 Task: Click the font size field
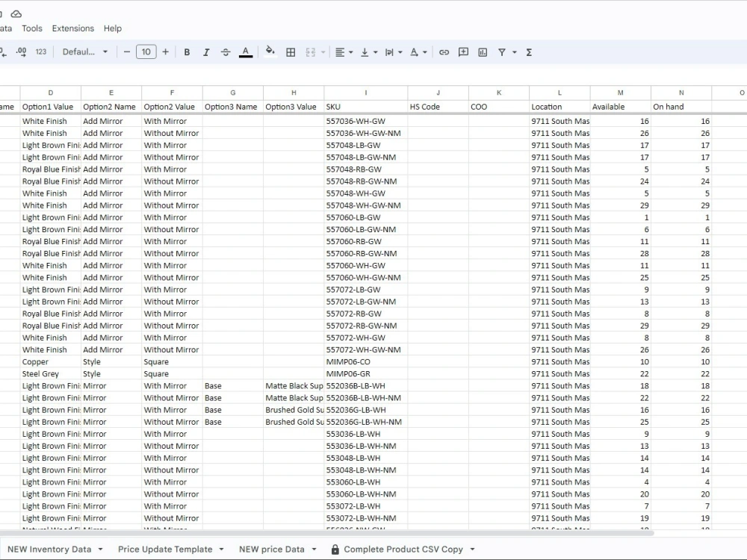[x=146, y=52]
